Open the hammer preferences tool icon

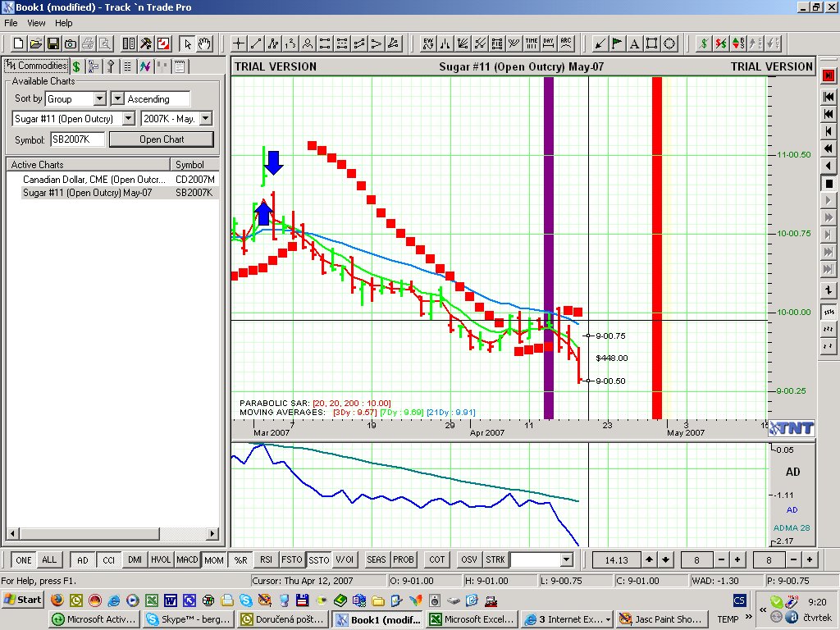tap(146, 43)
